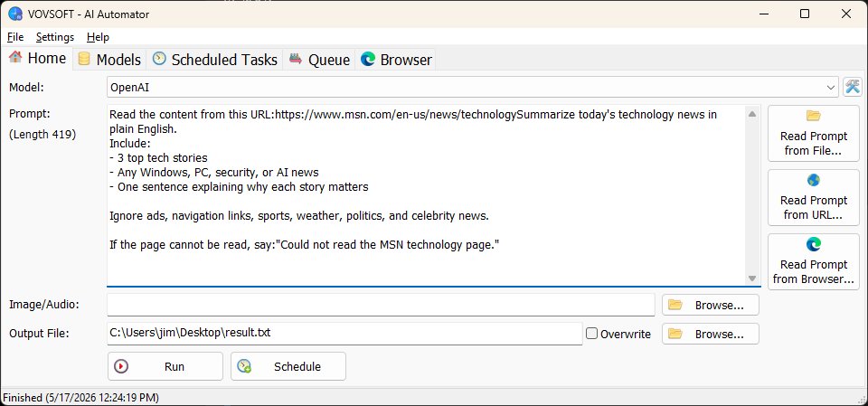This screenshot has height=406, width=868.
Task: Click the prompt scrollbar down arrow
Action: (751, 279)
